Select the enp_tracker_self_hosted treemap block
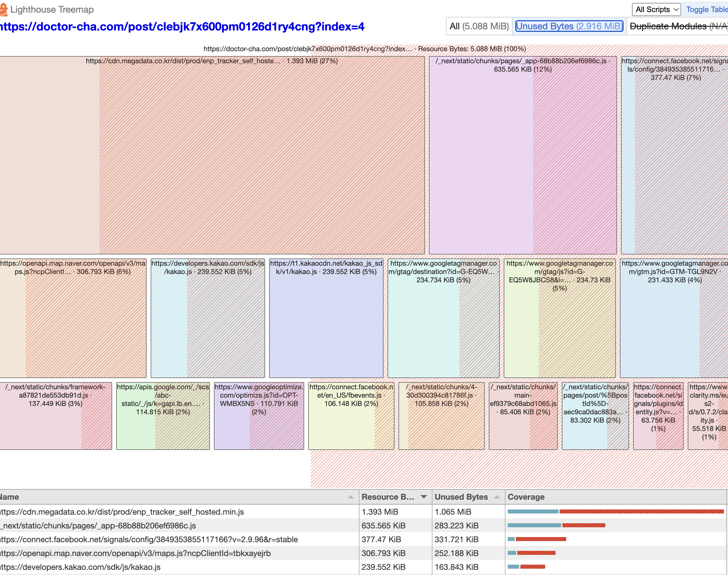The image size is (728, 575). (212, 155)
